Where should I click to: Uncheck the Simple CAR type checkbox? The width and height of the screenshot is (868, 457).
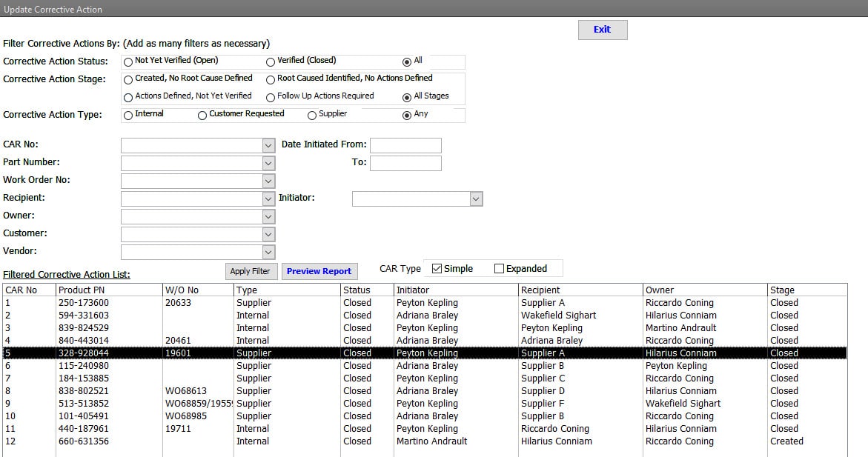pos(437,268)
